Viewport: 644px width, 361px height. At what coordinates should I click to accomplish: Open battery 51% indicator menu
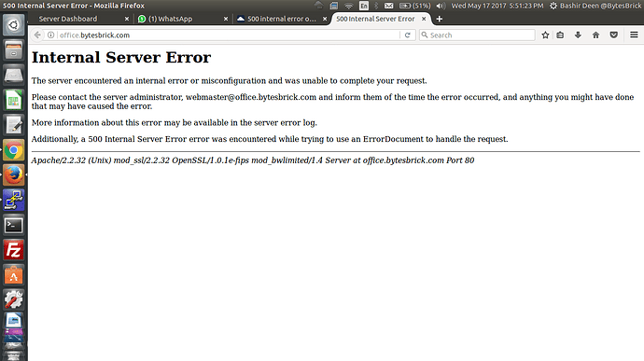click(x=414, y=6)
